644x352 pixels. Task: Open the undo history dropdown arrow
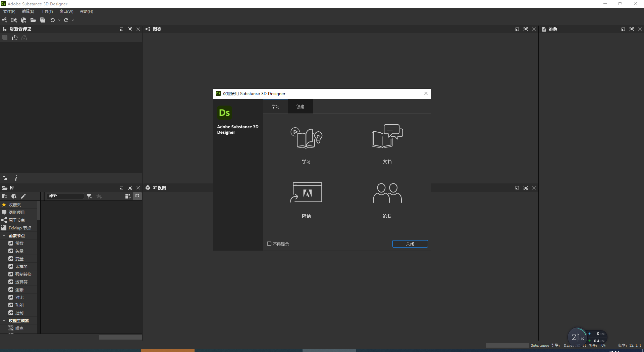click(59, 20)
